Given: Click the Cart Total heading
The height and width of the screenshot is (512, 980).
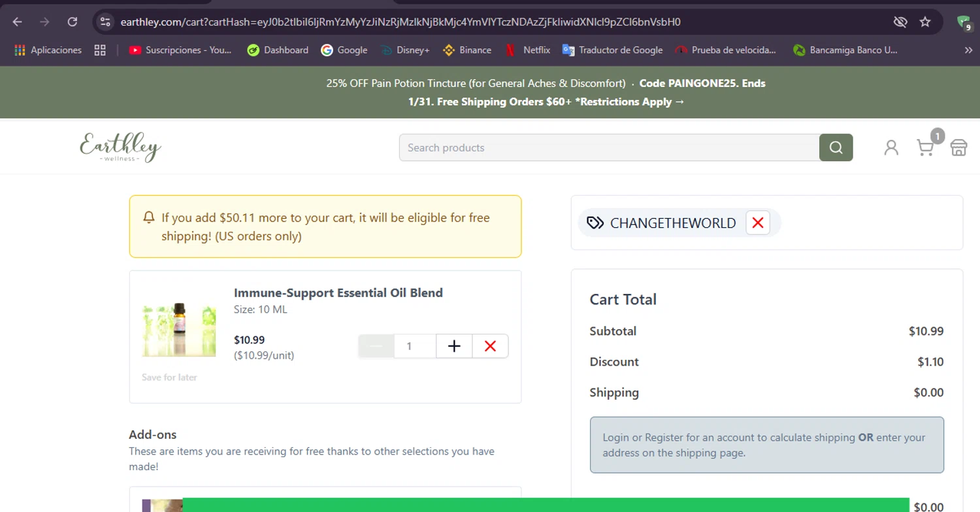Looking at the screenshot, I should (x=623, y=300).
